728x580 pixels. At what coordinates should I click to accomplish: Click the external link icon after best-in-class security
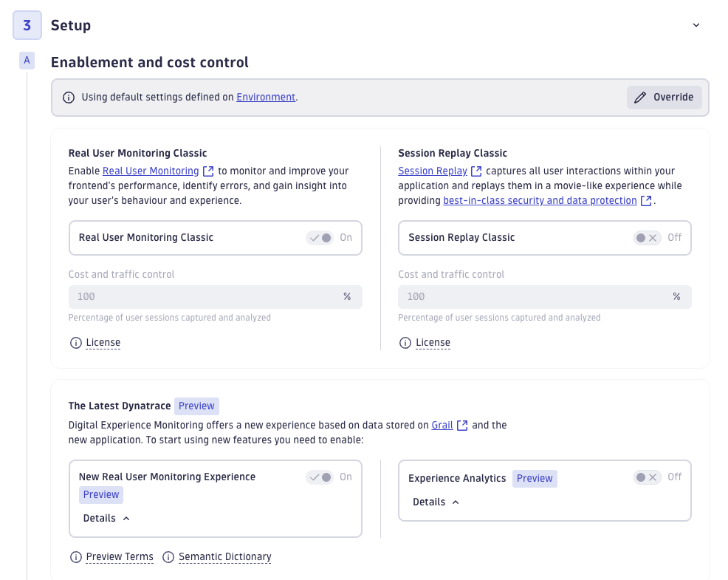tap(647, 200)
